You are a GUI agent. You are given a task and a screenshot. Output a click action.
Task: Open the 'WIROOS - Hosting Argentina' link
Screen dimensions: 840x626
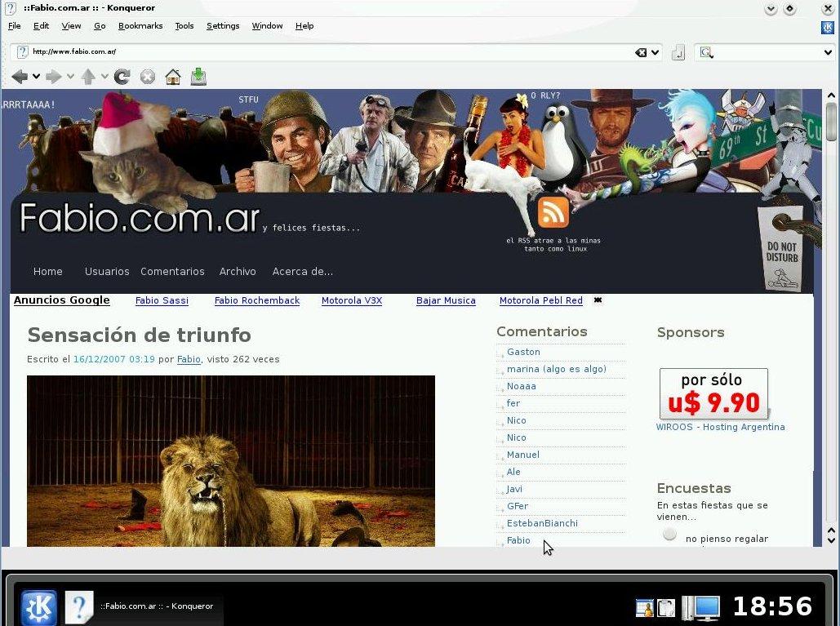(x=721, y=427)
